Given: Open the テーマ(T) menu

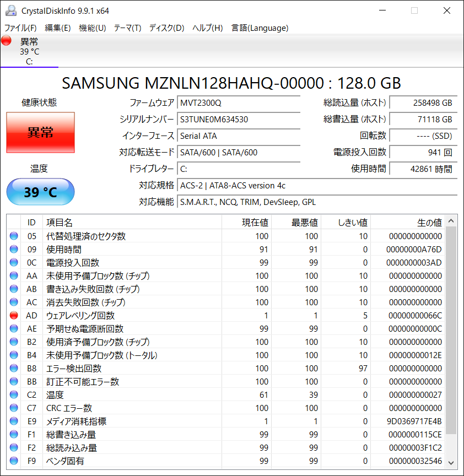Looking at the screenshot, I should [127, 28].
